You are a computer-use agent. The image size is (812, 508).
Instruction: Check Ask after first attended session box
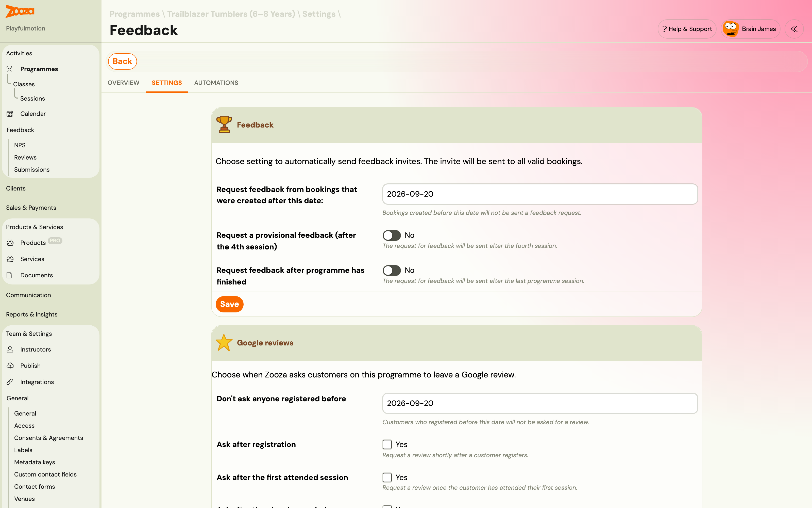pyautogui.click(x=387, y=478)
